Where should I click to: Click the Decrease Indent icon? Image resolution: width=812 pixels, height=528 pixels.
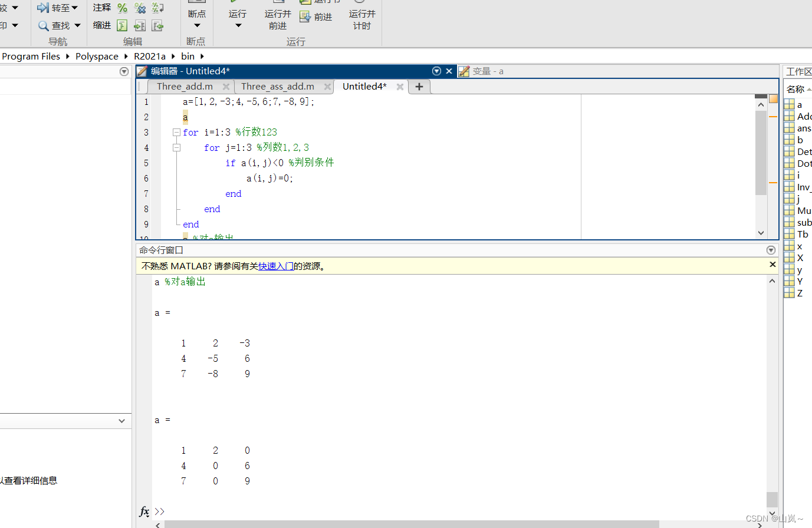[x=157, y=25]
